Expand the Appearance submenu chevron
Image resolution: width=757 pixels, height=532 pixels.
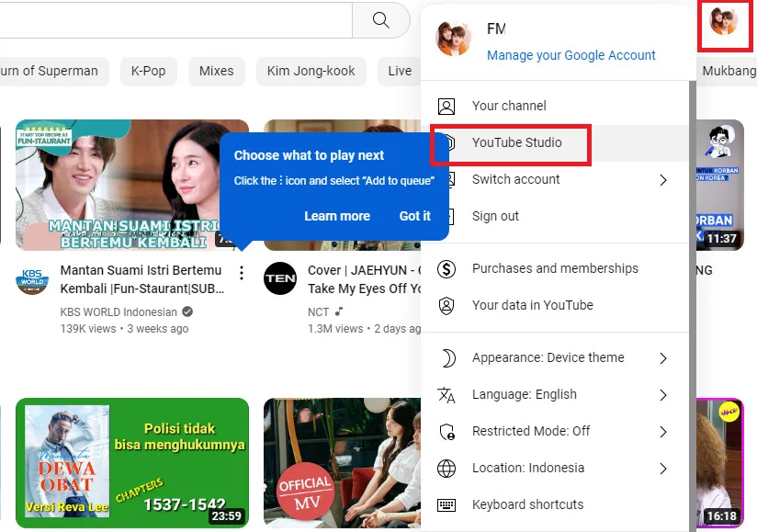[663, 358]
